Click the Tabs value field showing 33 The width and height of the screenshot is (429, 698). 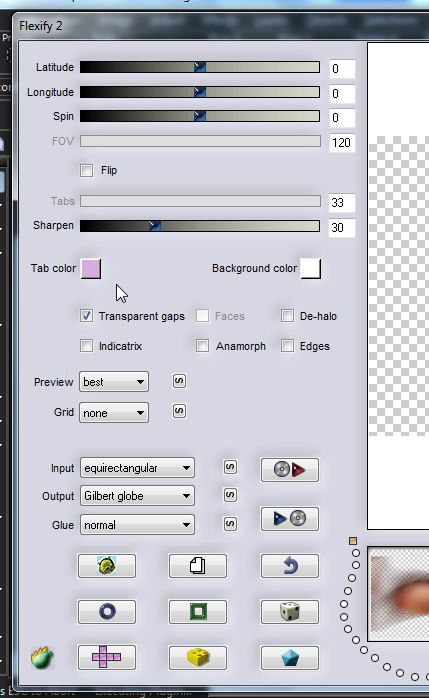pos(342,203)
